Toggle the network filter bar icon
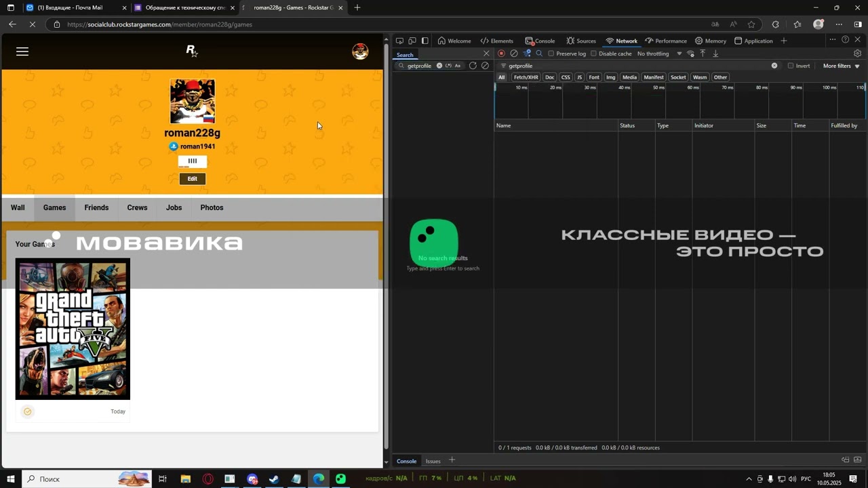Viewport: 868px width, 488px height. (527, 54)
